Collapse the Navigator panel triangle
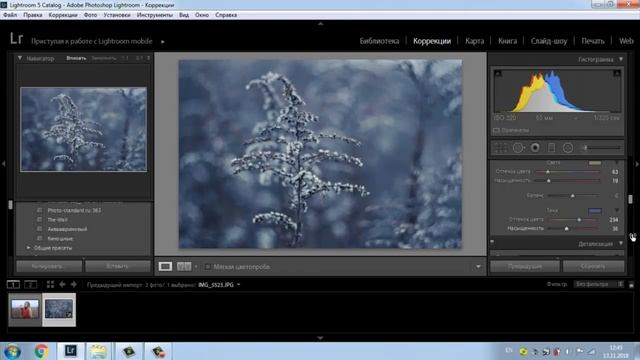This screenshot has width=640, height=360. (20, 58)
